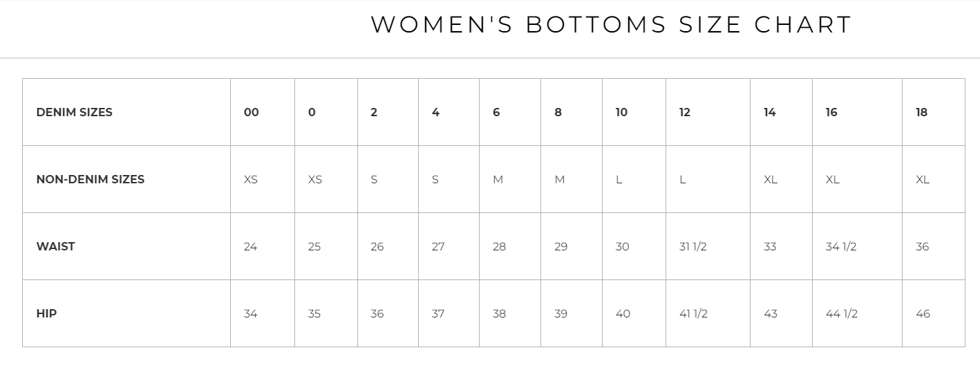Click denim size 10 column header

(x=621, y=112)
